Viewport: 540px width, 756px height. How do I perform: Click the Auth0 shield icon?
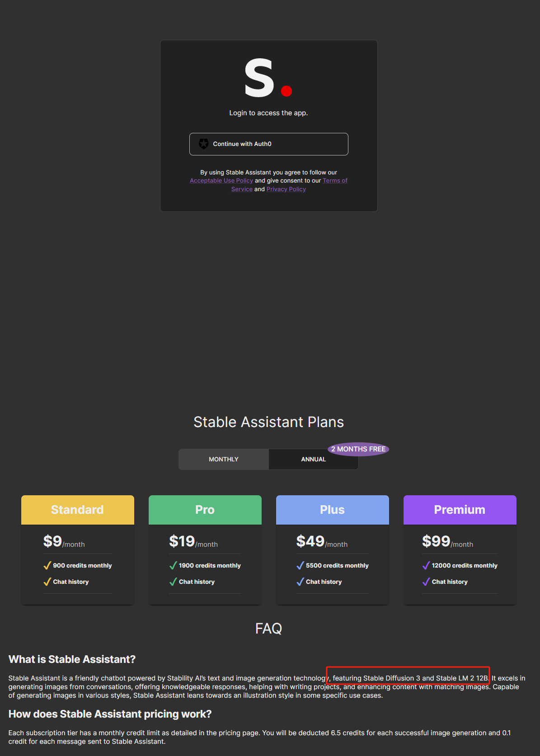coord(204,144)
